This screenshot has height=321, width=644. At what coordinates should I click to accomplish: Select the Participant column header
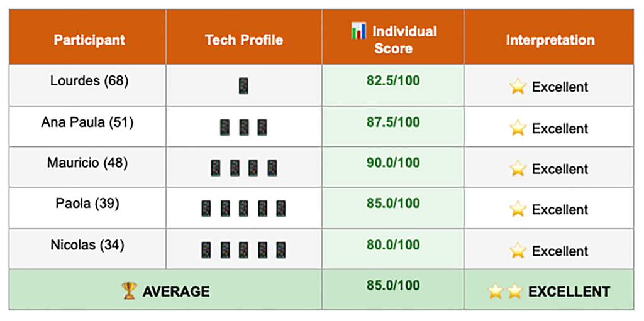88,37
